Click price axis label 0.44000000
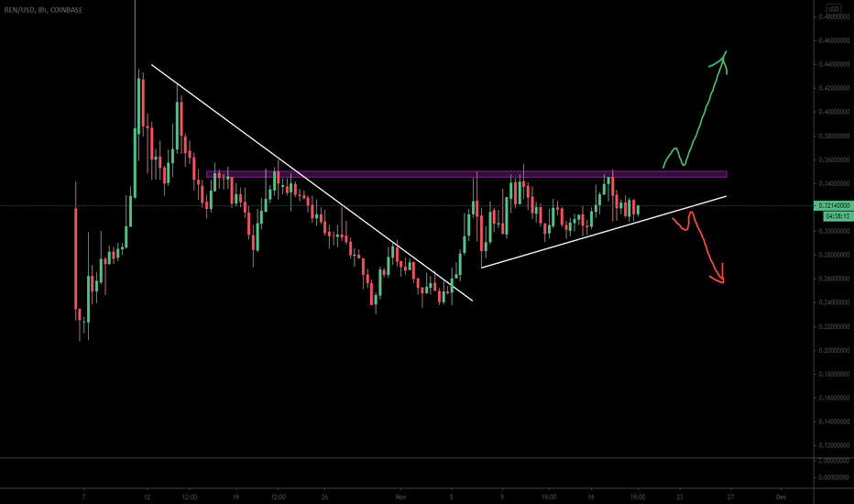This screenshot has width=854, height=504. tap(834, 64)
